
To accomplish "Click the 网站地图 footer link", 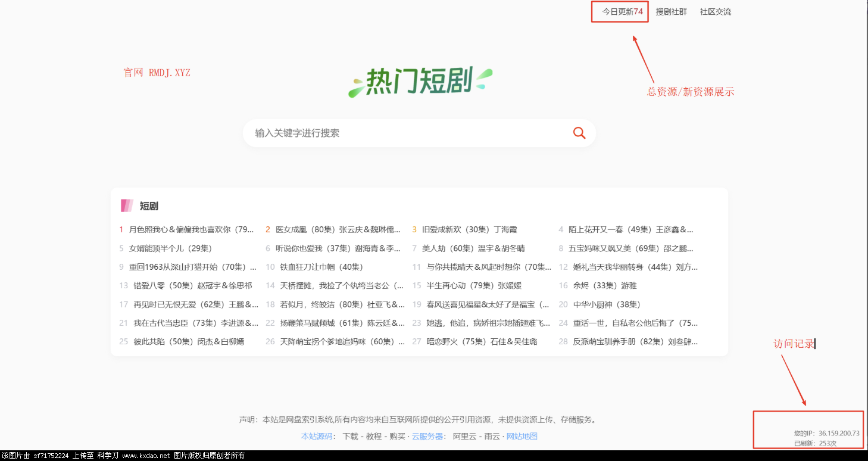I will [522, 437].
